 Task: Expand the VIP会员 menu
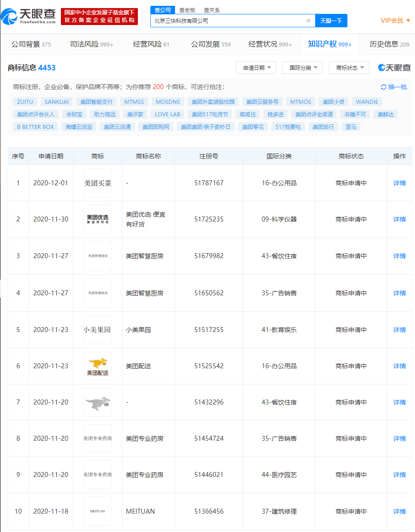pos(395,21)
